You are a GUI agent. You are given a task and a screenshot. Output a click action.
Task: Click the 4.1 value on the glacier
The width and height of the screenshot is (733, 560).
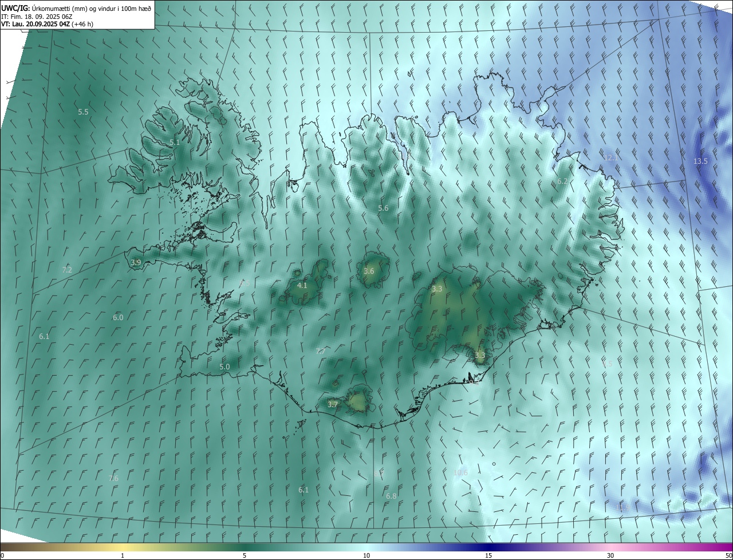coord(302,285)
